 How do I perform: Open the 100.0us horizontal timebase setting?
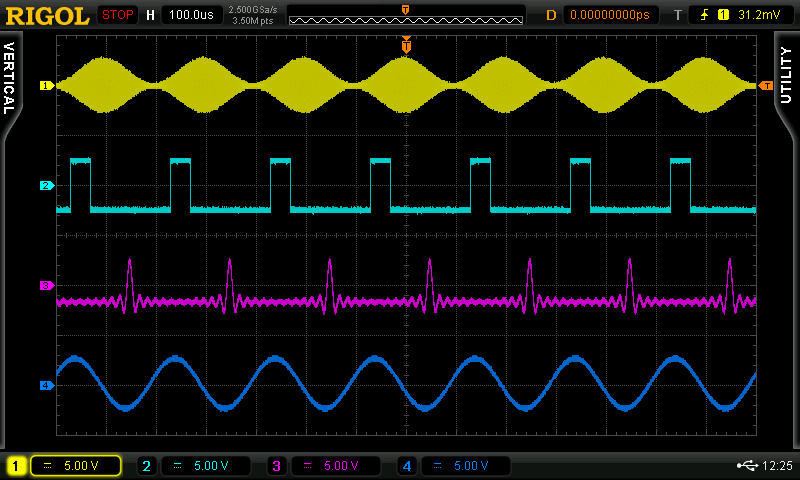pos(192,15)
